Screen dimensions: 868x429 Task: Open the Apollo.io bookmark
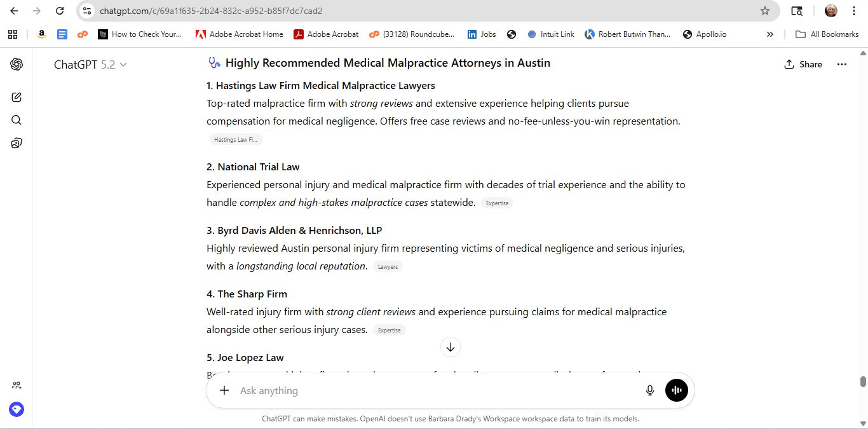705,34
